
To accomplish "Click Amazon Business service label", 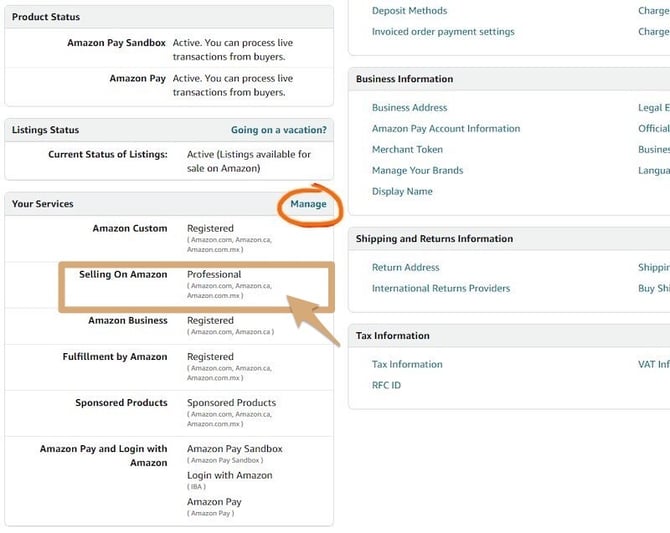I will pyautogui.click(x=128, y=321).
